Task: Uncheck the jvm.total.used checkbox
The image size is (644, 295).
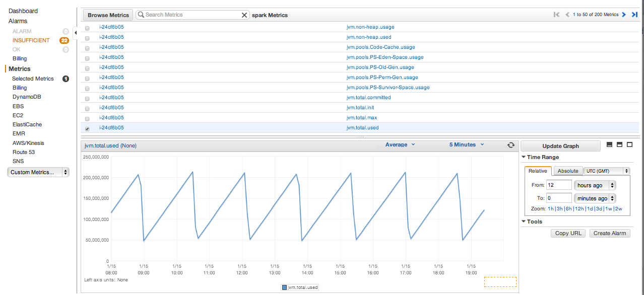Action: click(87, 129)
